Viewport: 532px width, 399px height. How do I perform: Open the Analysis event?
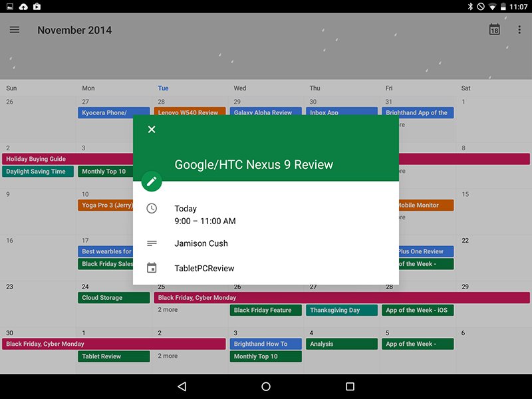point(342,344)
